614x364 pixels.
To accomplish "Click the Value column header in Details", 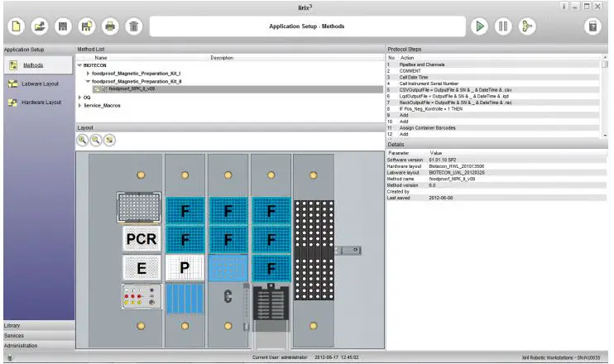I will pyautogui.click(x=436, y=153).
